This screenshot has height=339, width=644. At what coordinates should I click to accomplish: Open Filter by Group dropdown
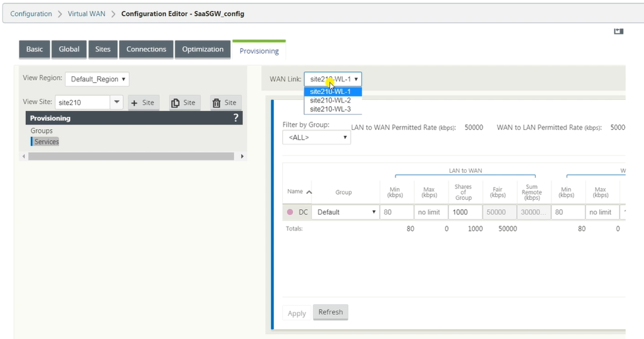tap(317, 138)
